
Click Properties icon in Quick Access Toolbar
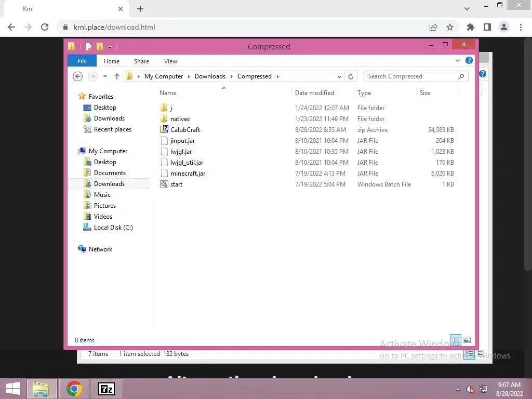(88, 46)
